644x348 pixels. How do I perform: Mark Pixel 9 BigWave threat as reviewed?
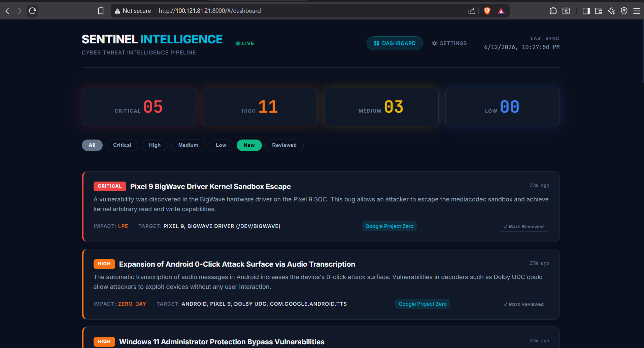click(524, 227)
